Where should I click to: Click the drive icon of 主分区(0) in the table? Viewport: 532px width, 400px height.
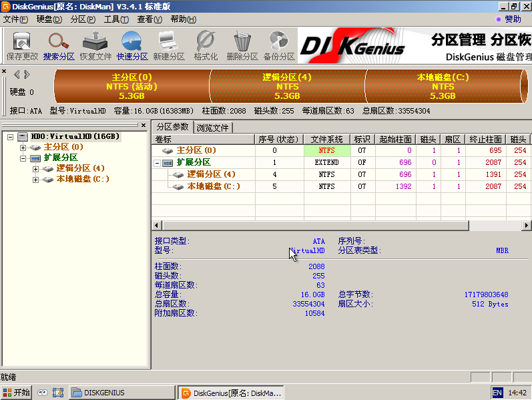[x=168, y=150]
